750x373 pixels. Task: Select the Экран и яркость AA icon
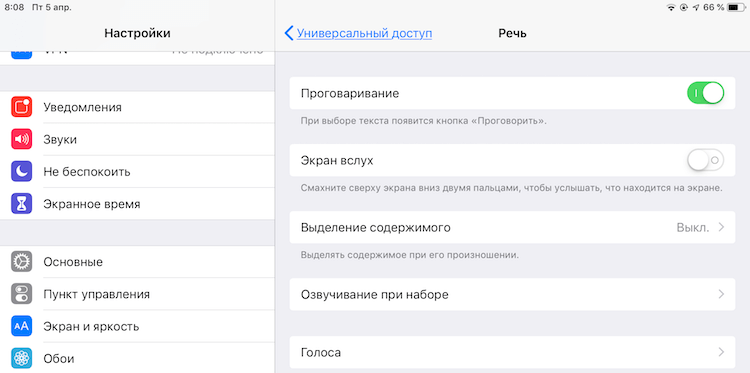pos(22,327)
